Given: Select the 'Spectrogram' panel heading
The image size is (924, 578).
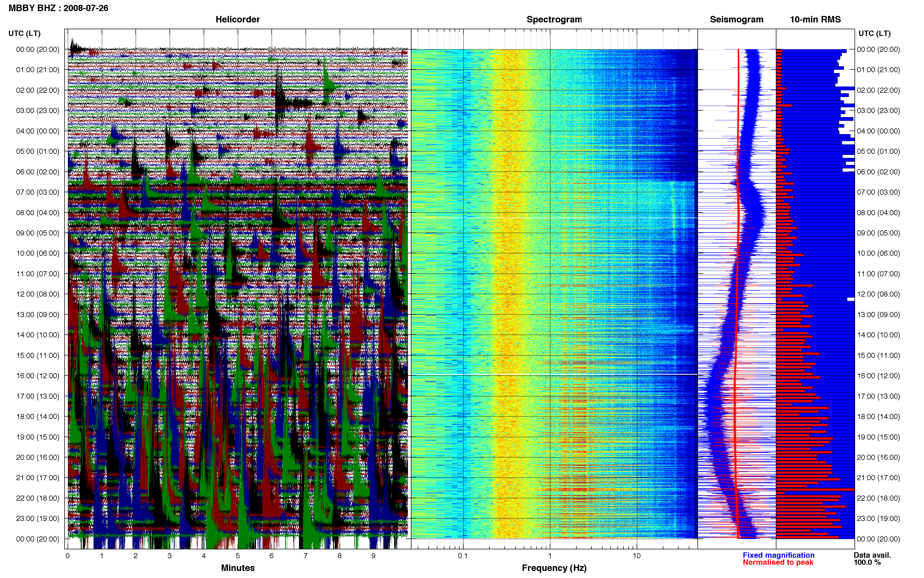Looking at the screenshot, I should (554, 19).
